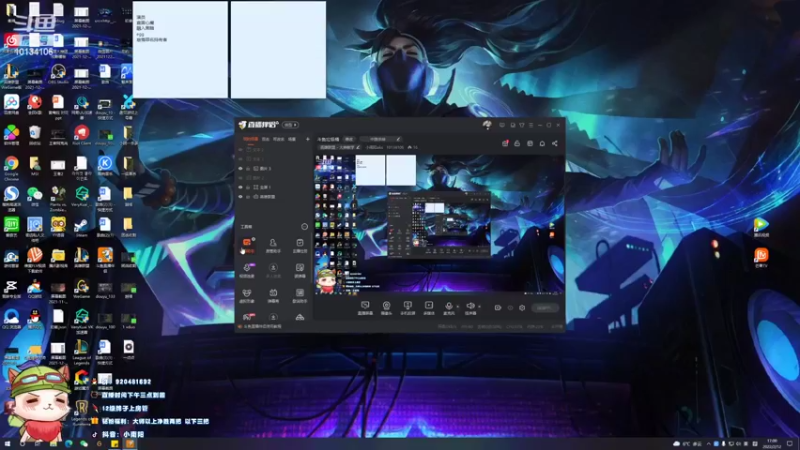Click the share icon above the preview
The image size is (800, 450).
click(x=555, y=143)
